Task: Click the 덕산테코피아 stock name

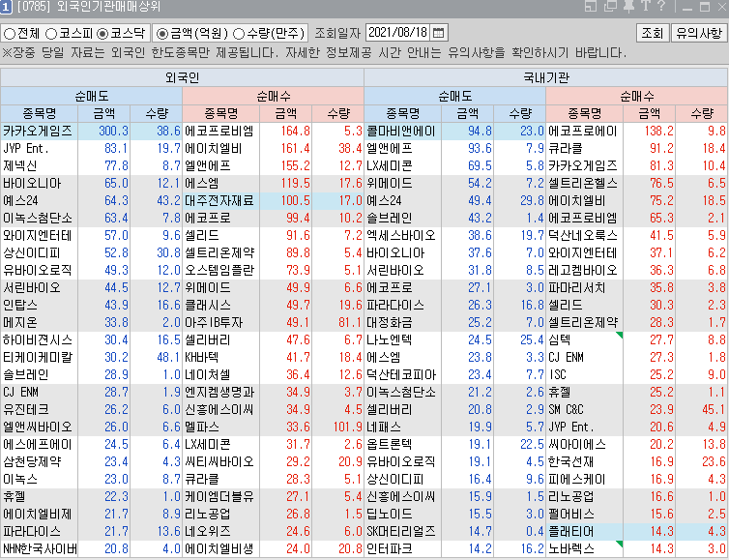Action: [x=401, y=375]
